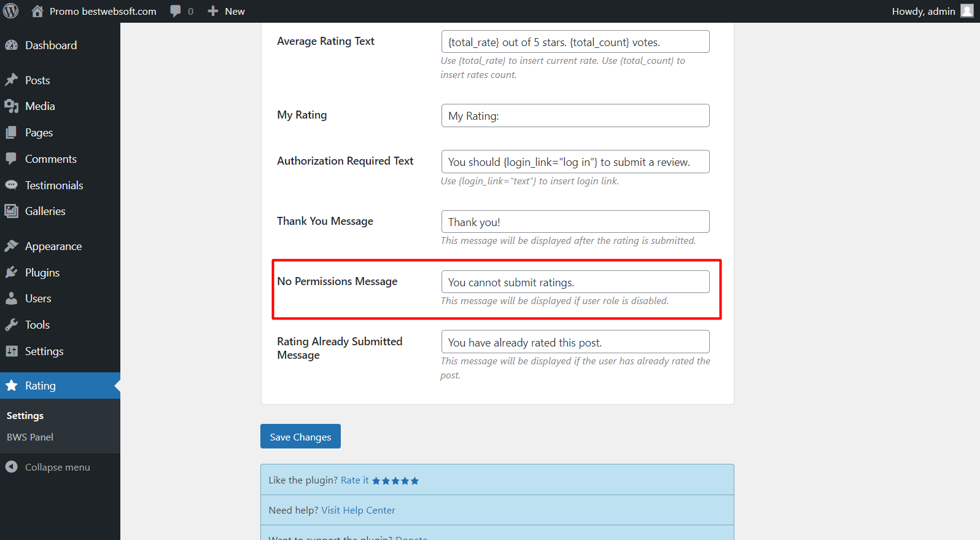
Task: Select the Settings submenu under Rating
Action: tap(25, 416)
